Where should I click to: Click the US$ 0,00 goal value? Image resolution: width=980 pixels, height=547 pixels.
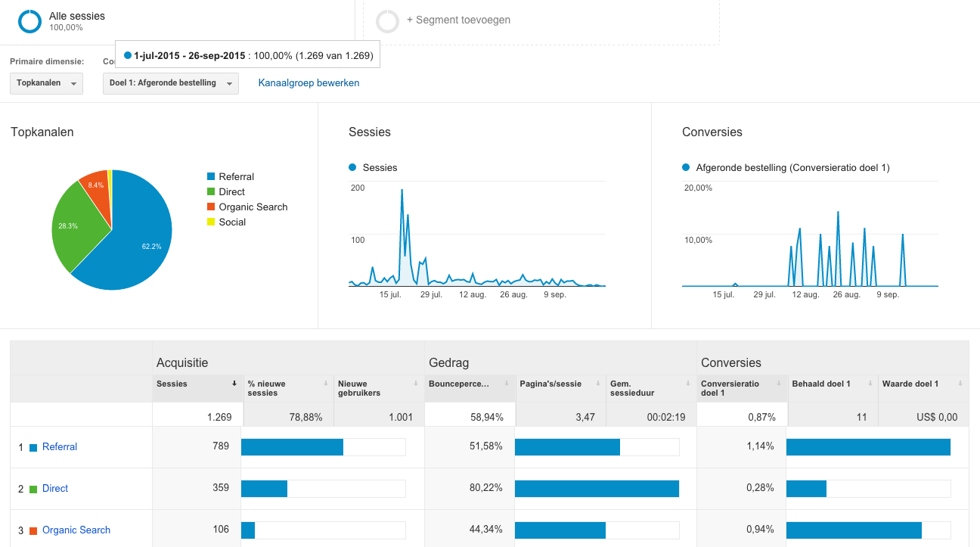tap(936, 417)
